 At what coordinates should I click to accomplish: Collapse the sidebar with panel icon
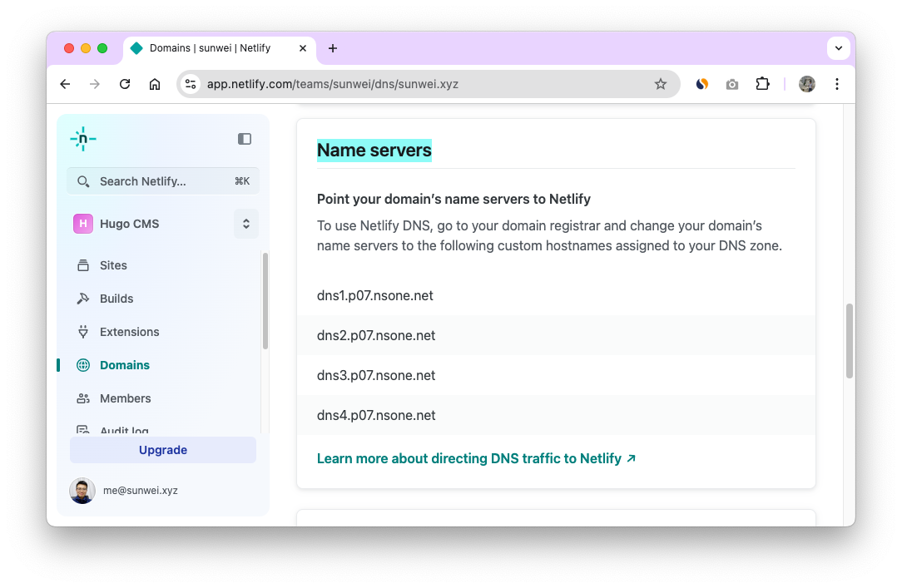tap(245, 139)
